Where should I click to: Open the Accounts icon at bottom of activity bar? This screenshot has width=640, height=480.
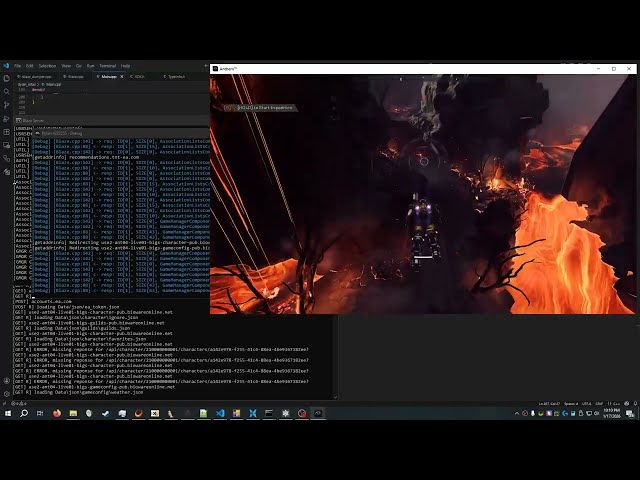click(7, 381)
